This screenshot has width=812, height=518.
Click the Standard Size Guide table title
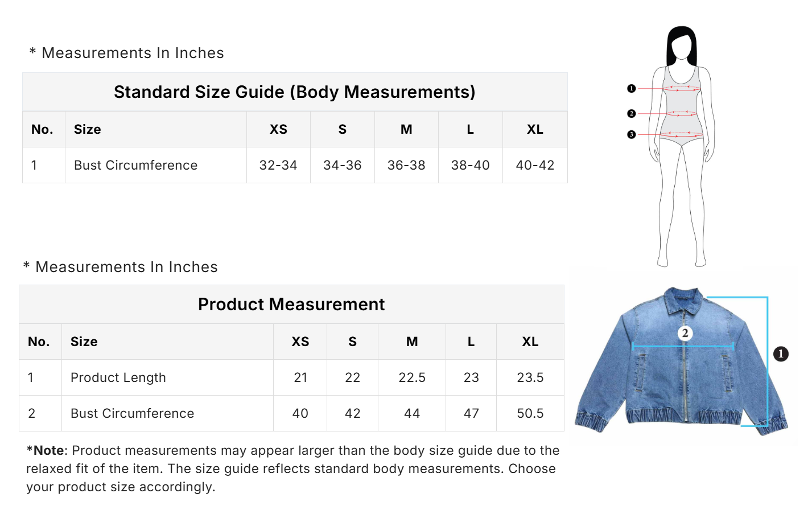coord(294,92)
